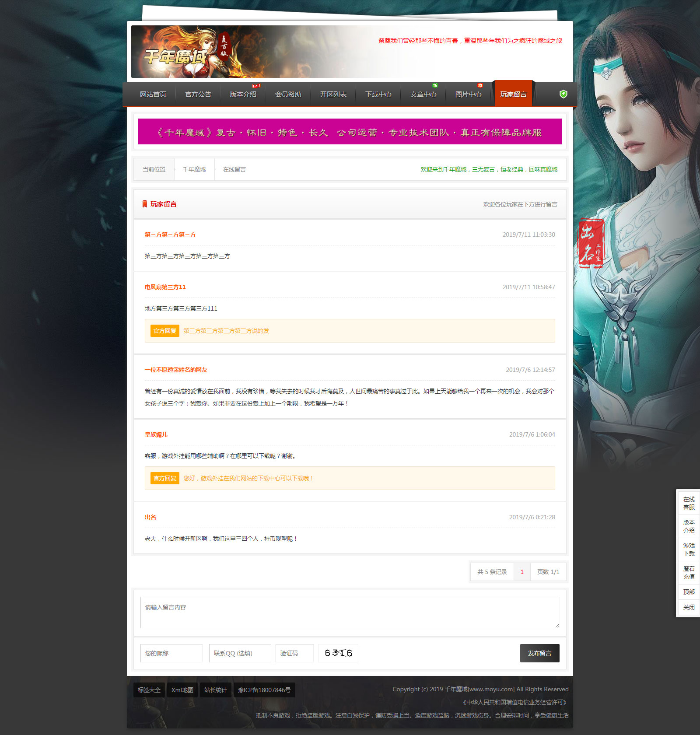
Task: Click the timestamp 2019/7/6 12:14:57
Action: tap(530, 370)
